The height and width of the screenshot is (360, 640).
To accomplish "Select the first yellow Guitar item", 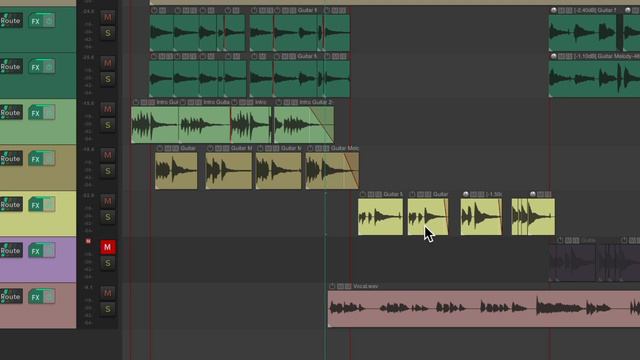I will (x=380, y=217).
